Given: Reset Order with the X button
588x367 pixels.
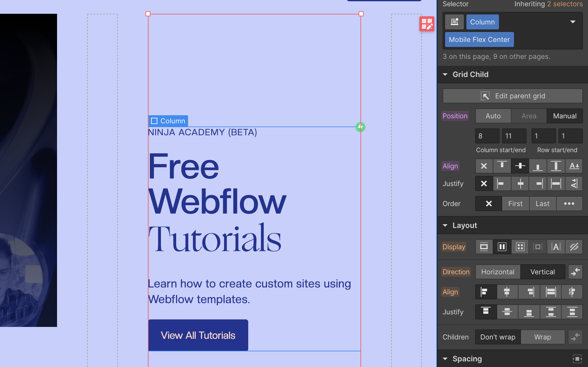Looking at the screenshot, I should pyautogui.click(x=489, y=204).
